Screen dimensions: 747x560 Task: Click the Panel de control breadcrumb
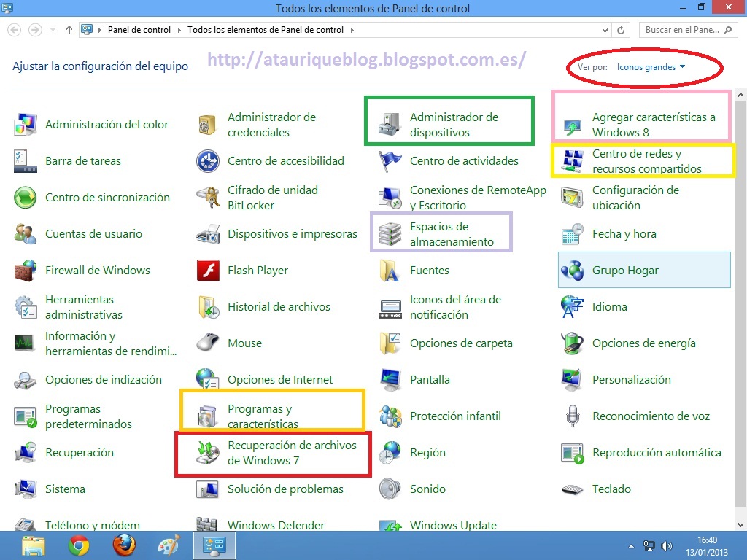(139, 30)
